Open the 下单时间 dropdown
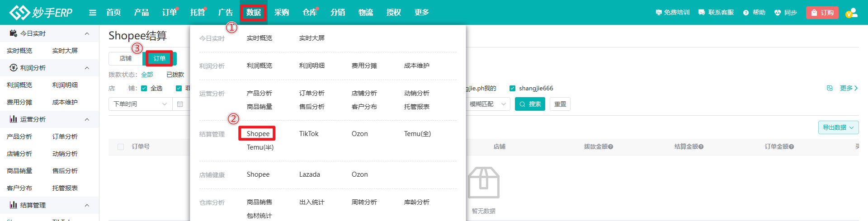Screen dimensions: 868x221 tap(141, 104)
